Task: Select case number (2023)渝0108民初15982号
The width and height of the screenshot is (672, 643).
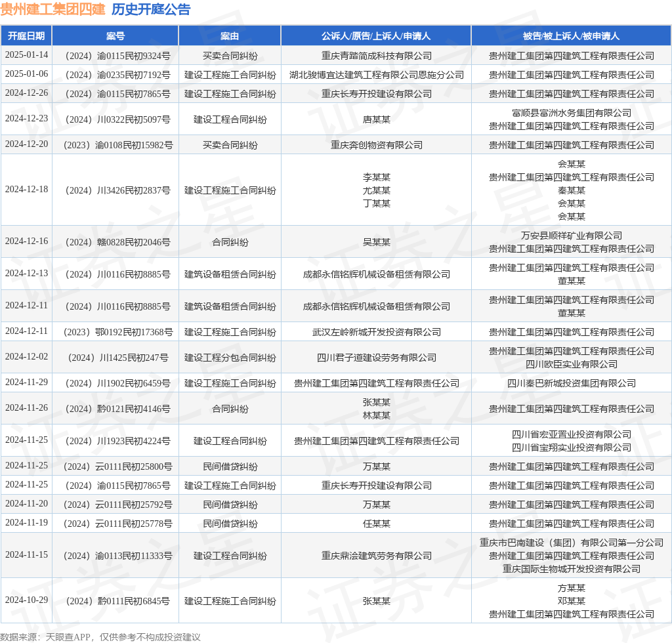Action: pyautogui.click(x=117, y=145)
